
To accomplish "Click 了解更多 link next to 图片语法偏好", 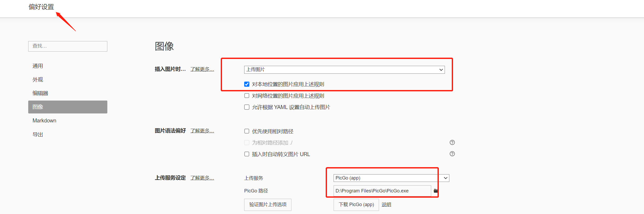I will pyautogui.click(x=202, y=131).
